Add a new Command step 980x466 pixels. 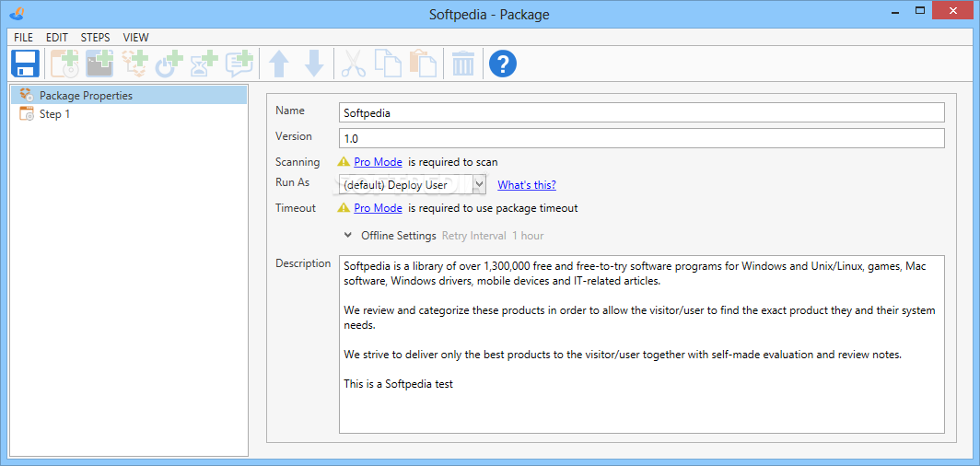99,64
